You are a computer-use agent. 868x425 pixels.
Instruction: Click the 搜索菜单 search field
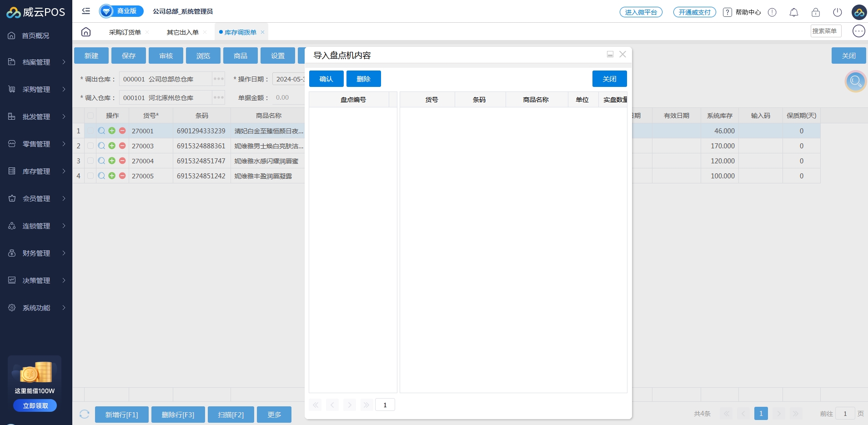coord(825,31)
